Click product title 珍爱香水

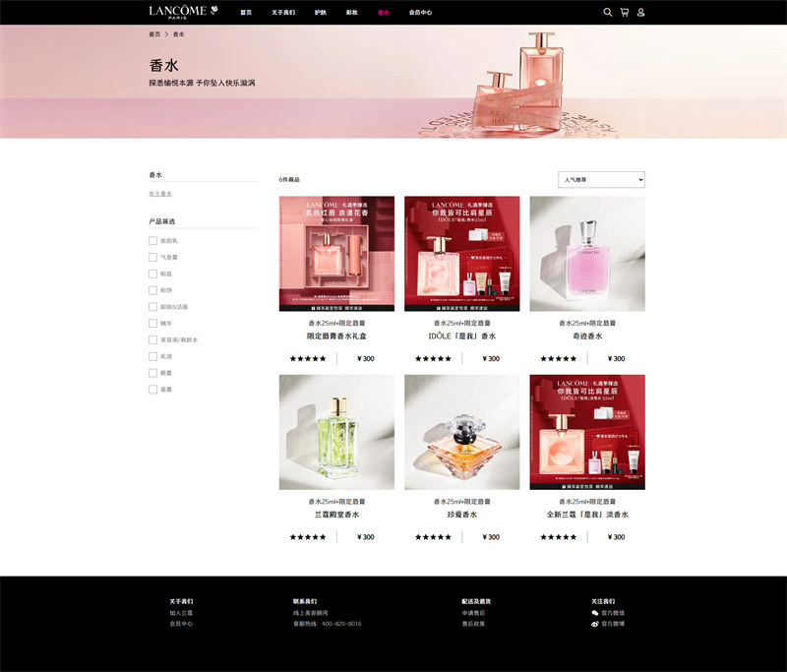coord(462,515)
